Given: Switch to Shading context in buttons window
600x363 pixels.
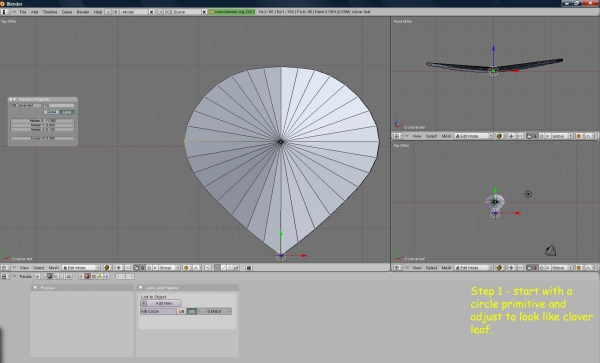Looking at the screenshot, I should (50, 276).
